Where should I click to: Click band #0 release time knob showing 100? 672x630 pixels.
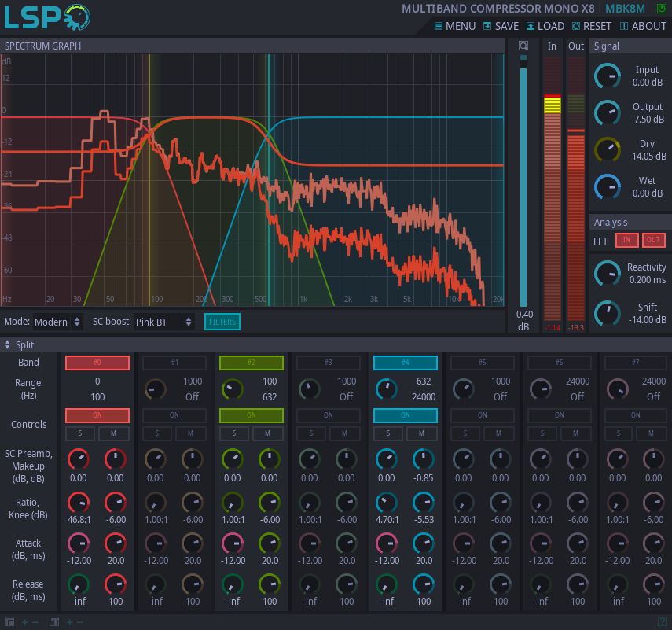tap(116, 584)
